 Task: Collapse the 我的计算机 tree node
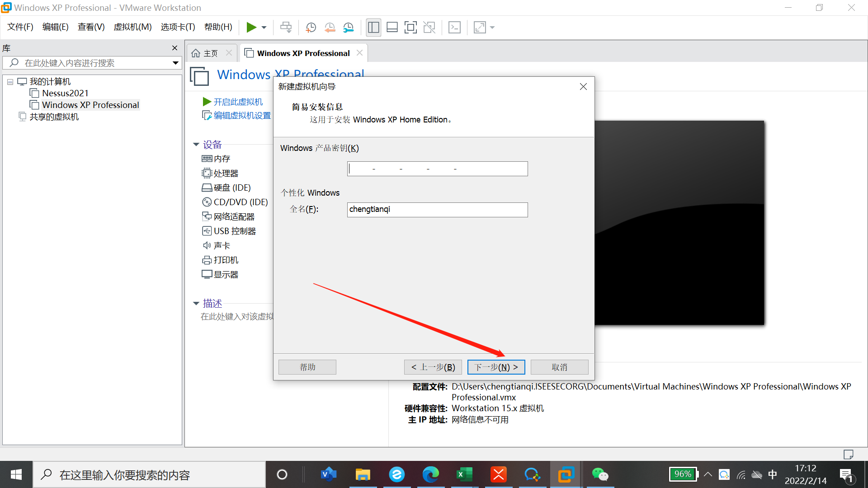(10, 82)
